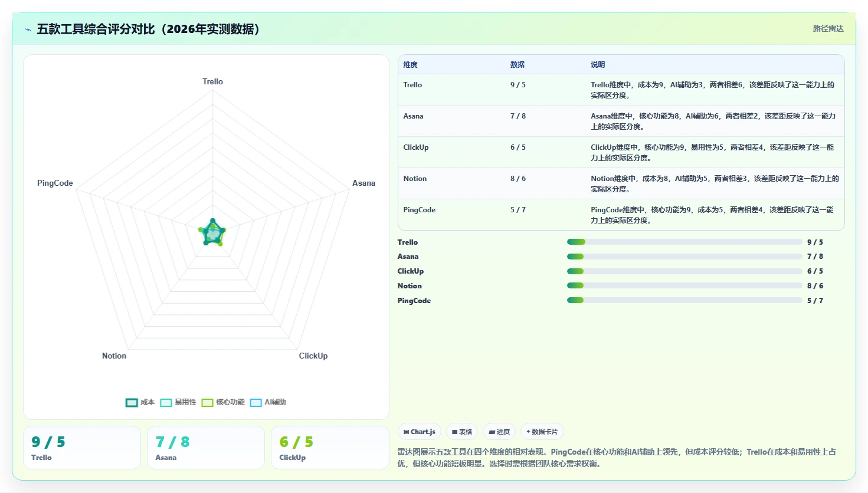Click the 数据 column header
This screenshot has height=493, width=868.
point(517,65)
